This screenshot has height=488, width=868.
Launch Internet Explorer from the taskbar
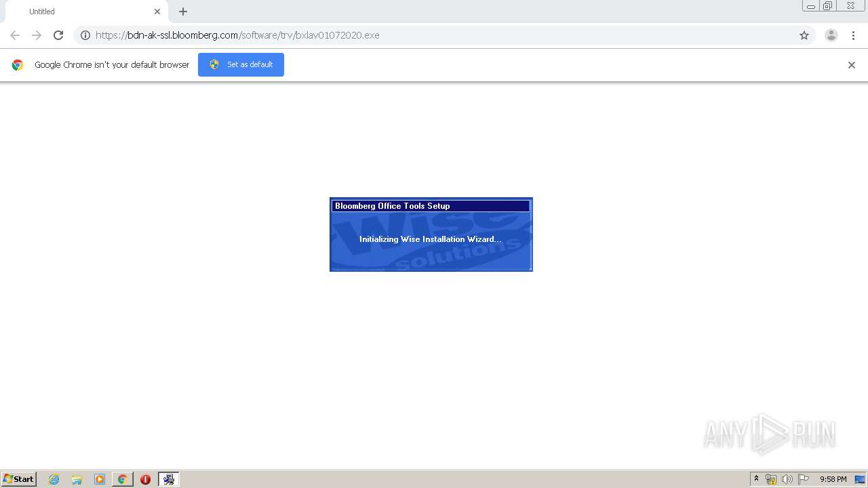point(54,479)
